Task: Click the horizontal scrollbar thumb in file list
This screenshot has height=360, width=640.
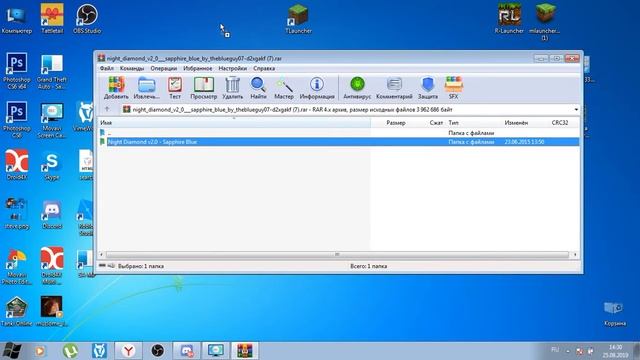Action: point(337,254)
